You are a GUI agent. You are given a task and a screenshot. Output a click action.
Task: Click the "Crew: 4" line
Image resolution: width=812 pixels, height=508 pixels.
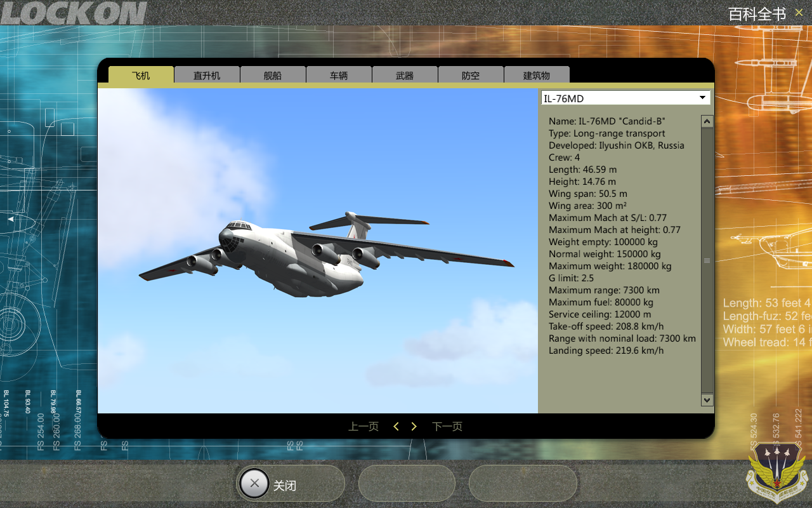coord(565,157)
